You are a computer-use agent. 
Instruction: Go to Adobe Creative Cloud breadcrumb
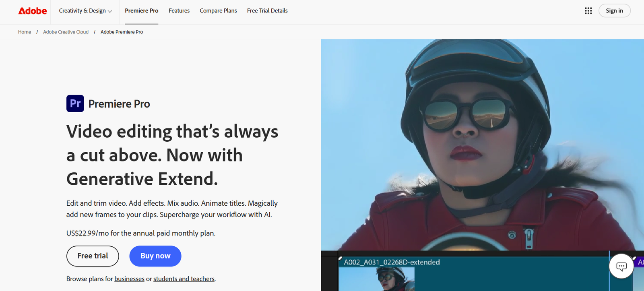(66, 32)
